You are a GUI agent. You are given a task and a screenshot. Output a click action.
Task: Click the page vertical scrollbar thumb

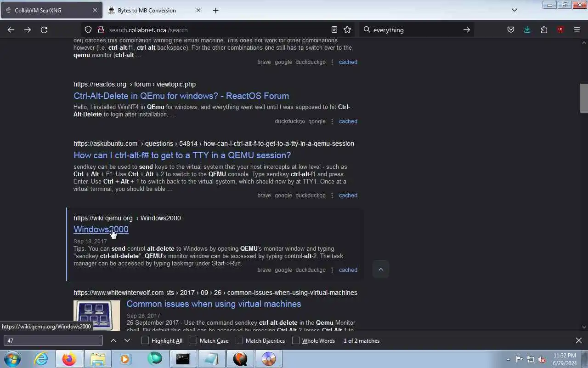point(584,98)
